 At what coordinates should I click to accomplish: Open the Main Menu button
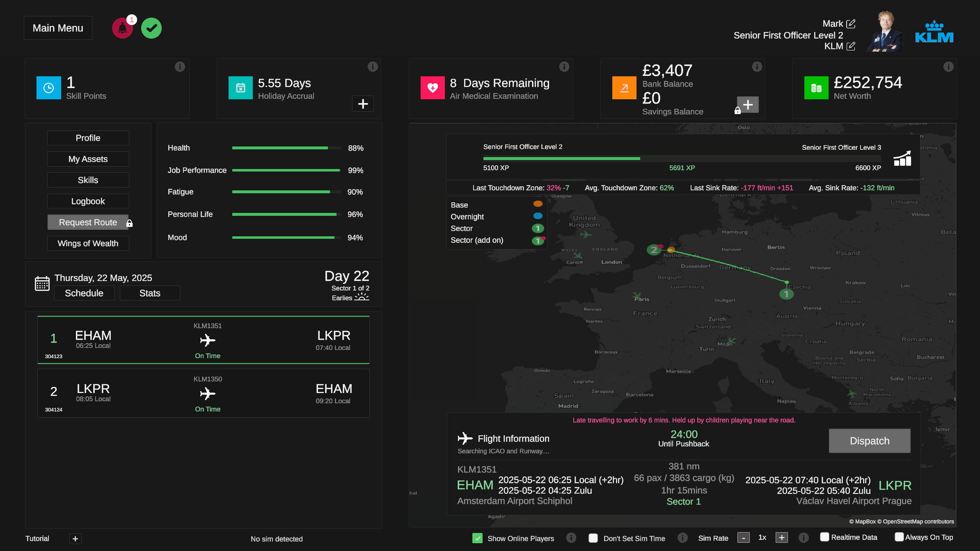[58, 28]
